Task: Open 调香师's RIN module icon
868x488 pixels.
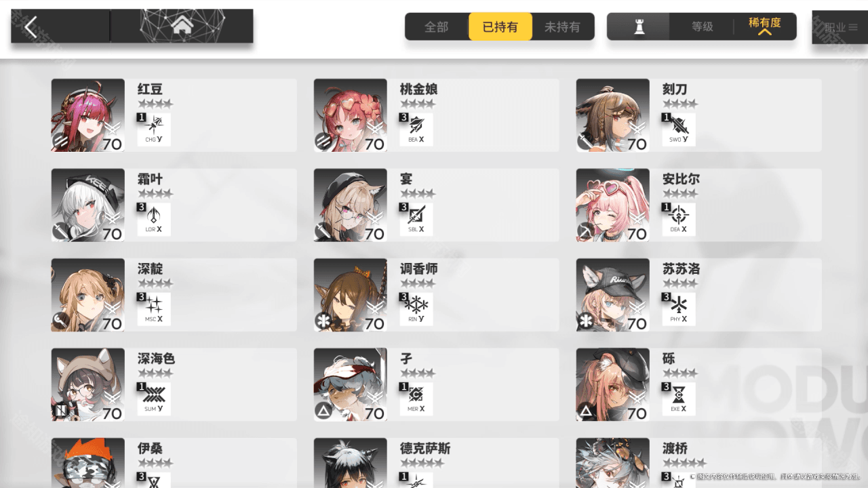Action: (416, 309)
